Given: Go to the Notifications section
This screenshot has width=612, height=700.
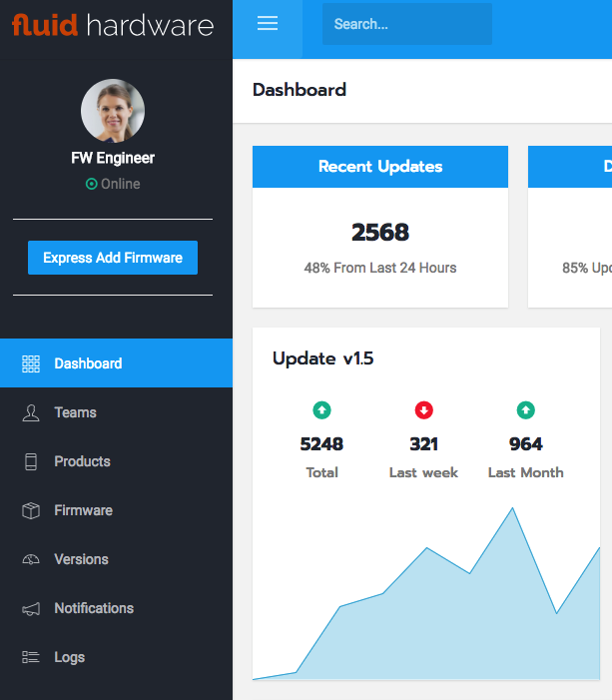Looking at the screenshot, I should pyautogui.click(x=93, y=608).
